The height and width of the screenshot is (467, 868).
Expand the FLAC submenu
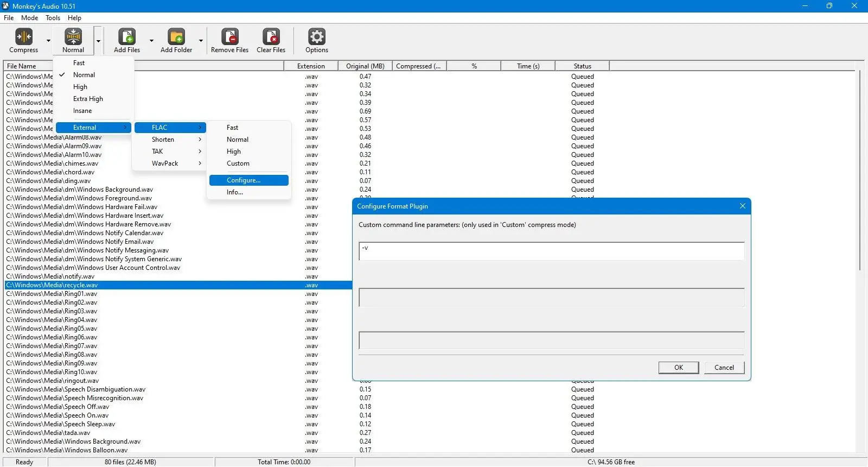(170, 128)
